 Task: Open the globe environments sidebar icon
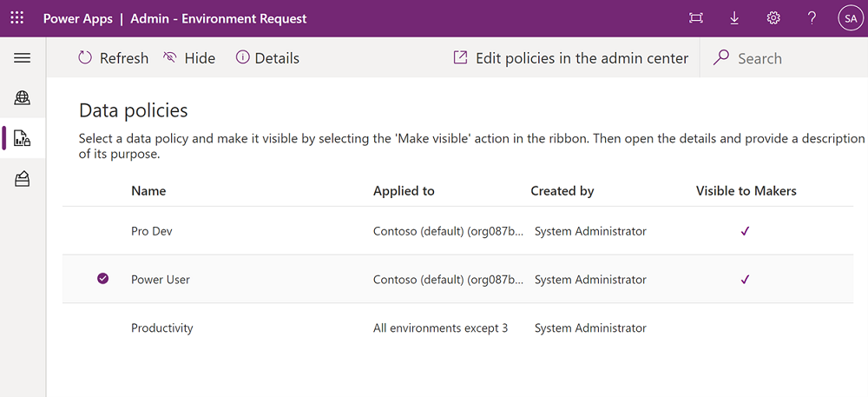pyautogui.click(x=23, y=98)
